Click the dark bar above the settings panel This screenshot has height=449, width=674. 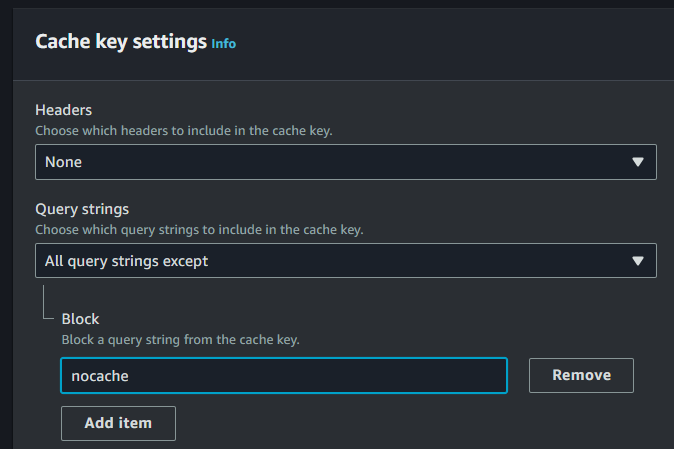337,4
